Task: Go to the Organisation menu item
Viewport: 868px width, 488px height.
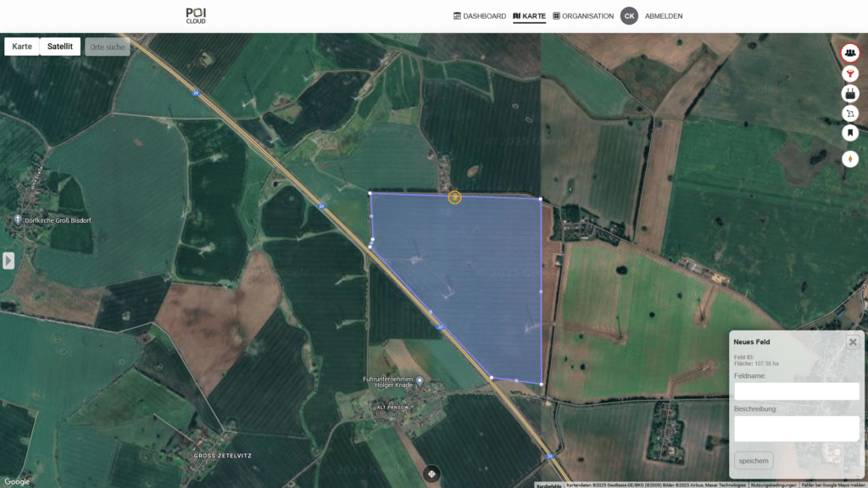Action: click(x=582, y=16)
